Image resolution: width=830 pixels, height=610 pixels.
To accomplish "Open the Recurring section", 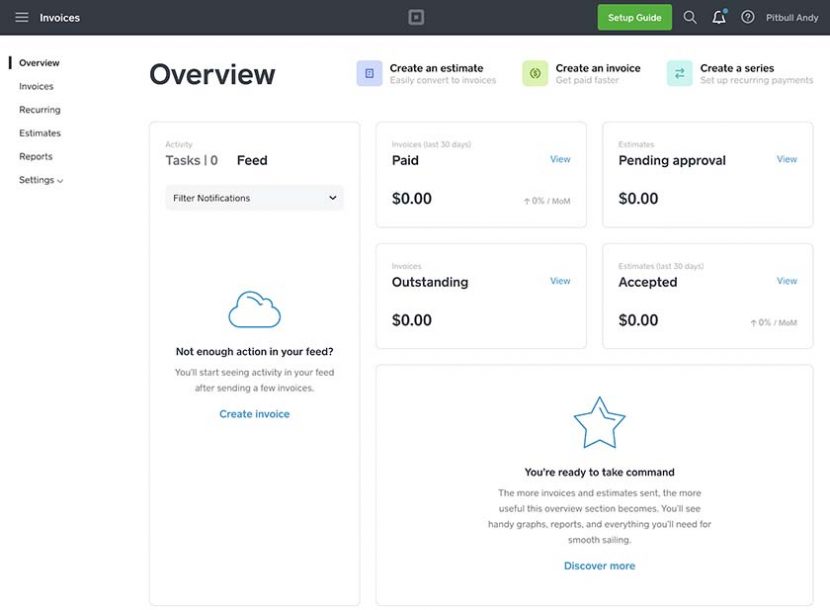I will pos(39,109).
